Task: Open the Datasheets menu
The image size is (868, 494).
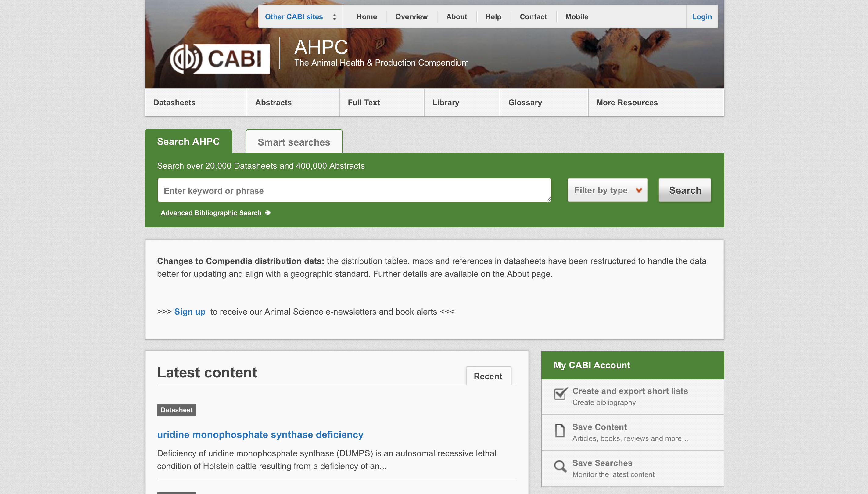Action: click(x=196, y=103)
